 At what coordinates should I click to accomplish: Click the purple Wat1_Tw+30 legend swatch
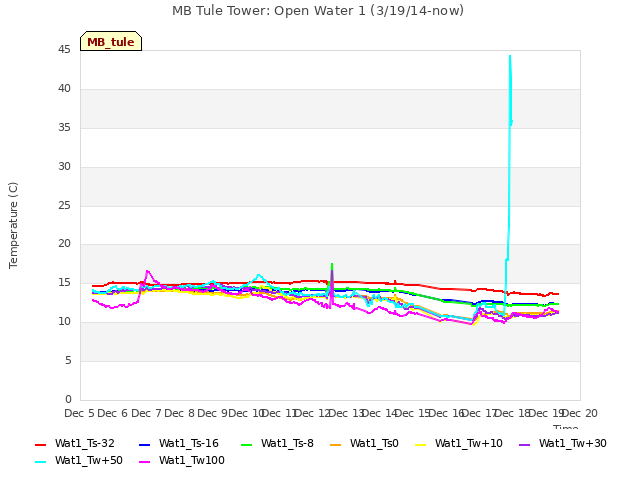[x=524, y=445]
